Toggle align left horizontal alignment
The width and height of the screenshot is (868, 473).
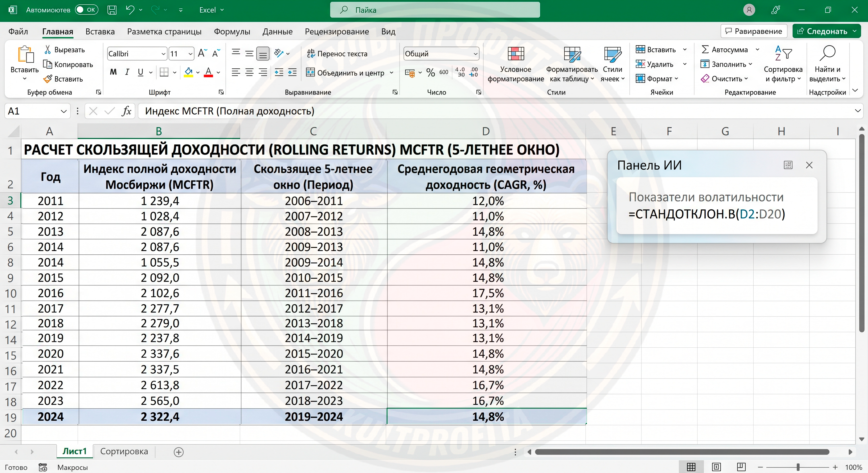236,72
